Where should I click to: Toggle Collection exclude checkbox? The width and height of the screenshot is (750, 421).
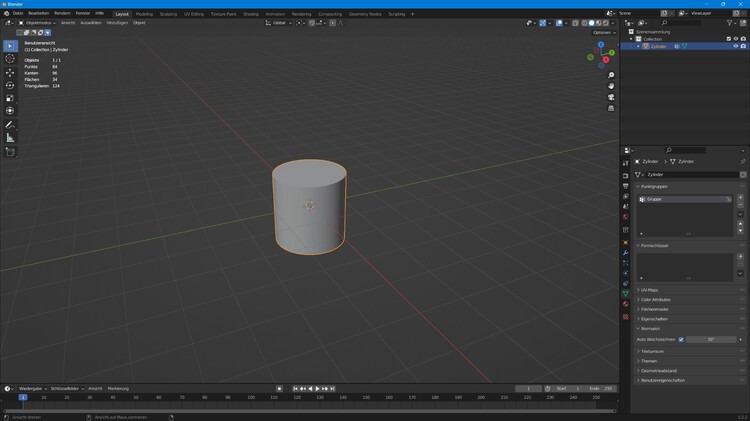pyautogui.click(x=728, y=39)
